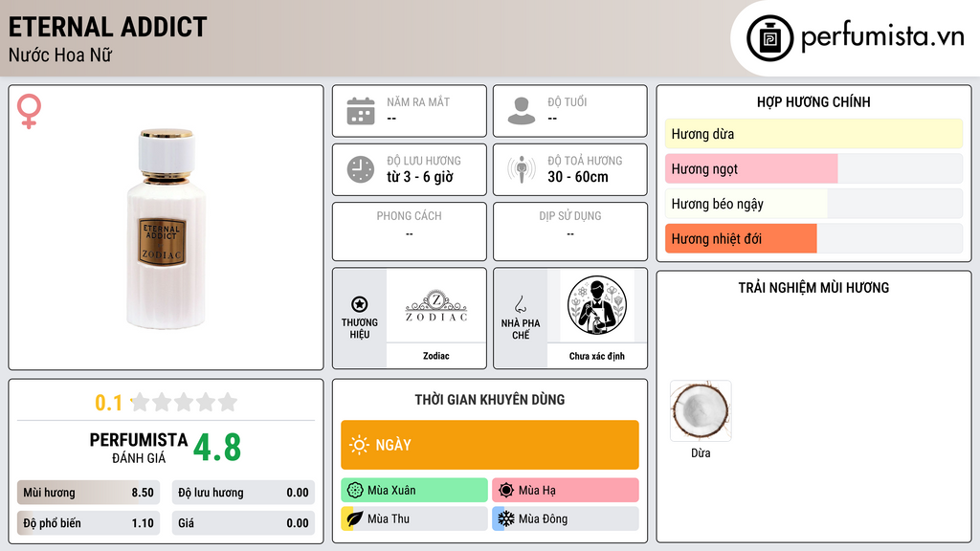Click the snowflake icon beside Mùa Đông
This screenshot has width=980, height=551.
pyautogui.click(x=506, y=518)
